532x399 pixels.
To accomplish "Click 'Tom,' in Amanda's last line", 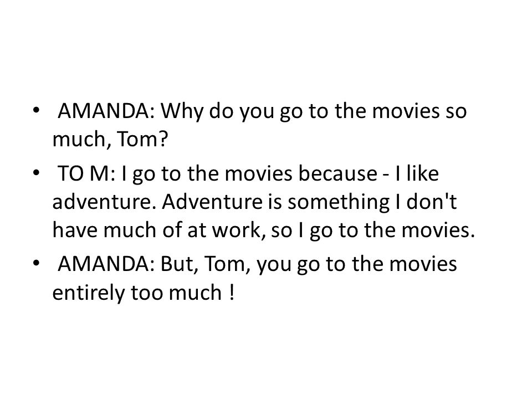I will pos(228,265).
